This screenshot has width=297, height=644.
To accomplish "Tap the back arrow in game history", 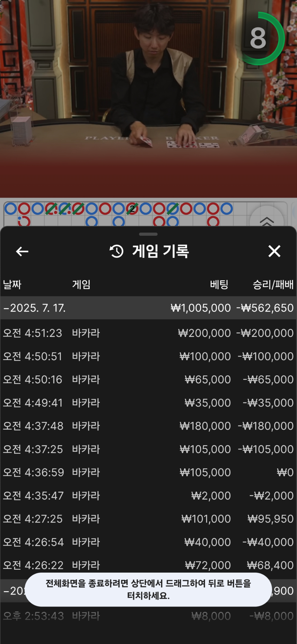I will [22, 251].
